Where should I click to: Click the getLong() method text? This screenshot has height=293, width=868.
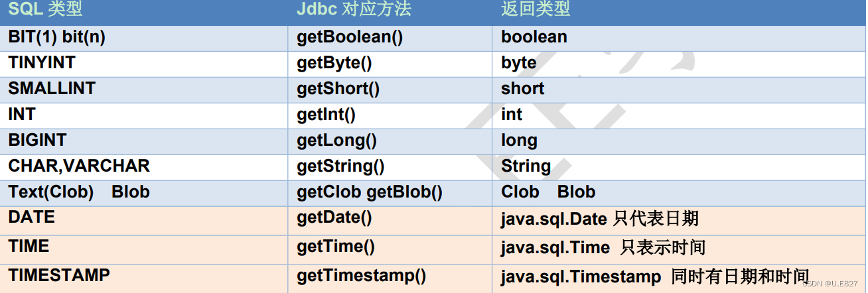(x=337, y=141)
